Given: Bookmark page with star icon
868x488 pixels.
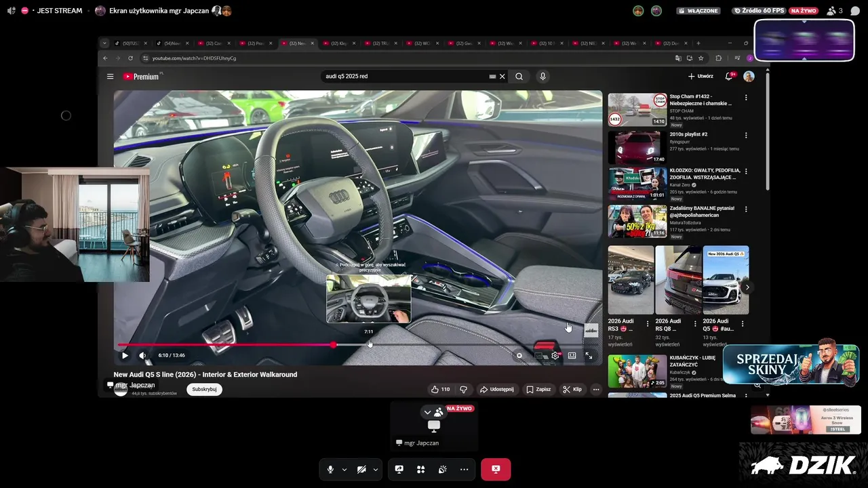Looking at the screenshot, I should point(701,58).
